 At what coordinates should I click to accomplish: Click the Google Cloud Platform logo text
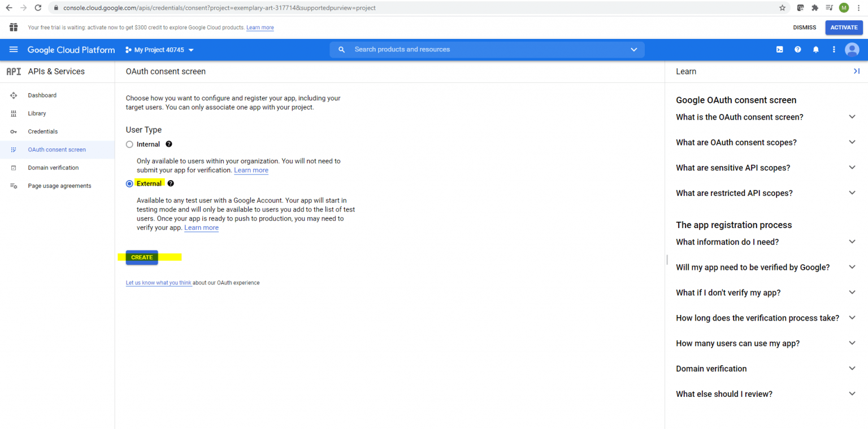[x=71, y=50]
